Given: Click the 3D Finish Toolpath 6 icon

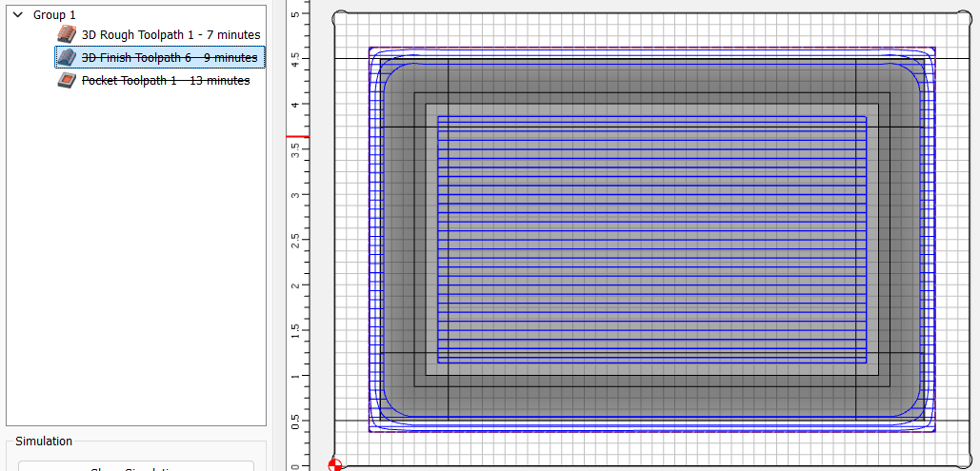Looking at the screenshot, I should tap(67, 57).
